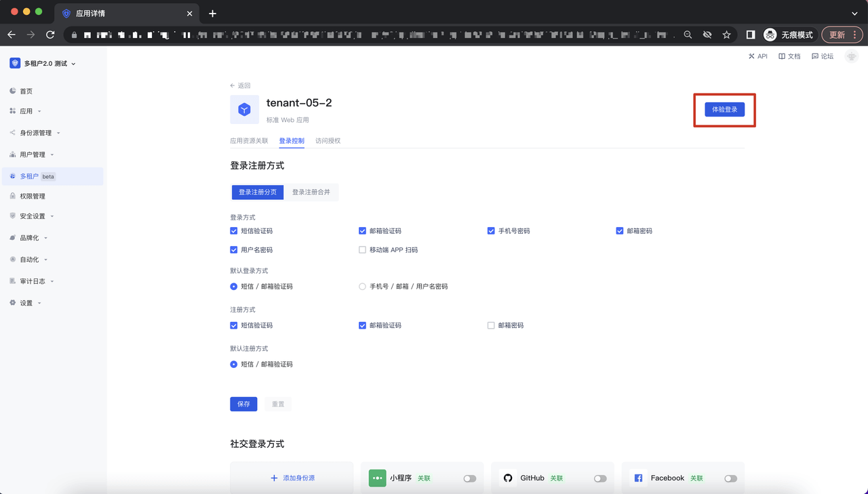Switch to the 访问授权 tab
This screenshot has width=868, height=494.
[x=328, y=141]
